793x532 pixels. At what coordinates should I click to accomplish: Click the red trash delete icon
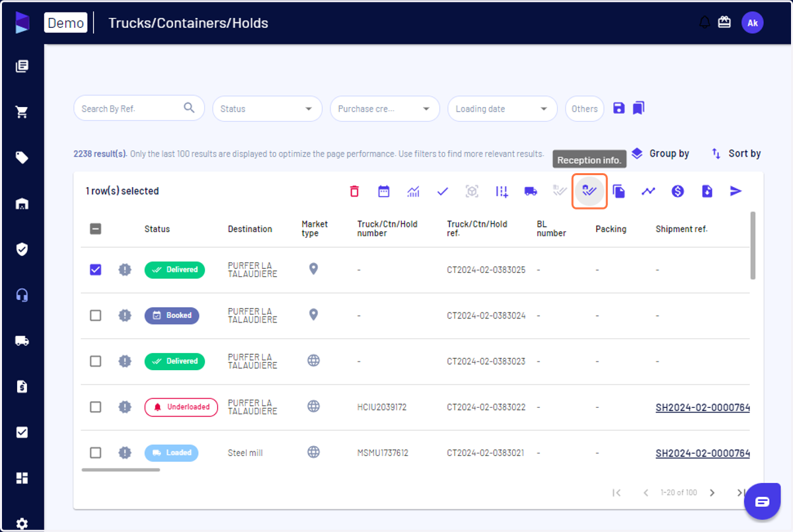[354, 192]
